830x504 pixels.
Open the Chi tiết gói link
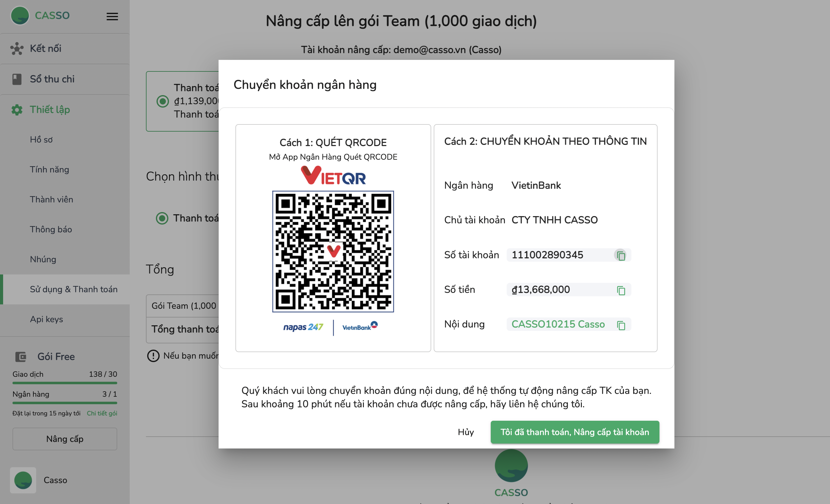102,413
